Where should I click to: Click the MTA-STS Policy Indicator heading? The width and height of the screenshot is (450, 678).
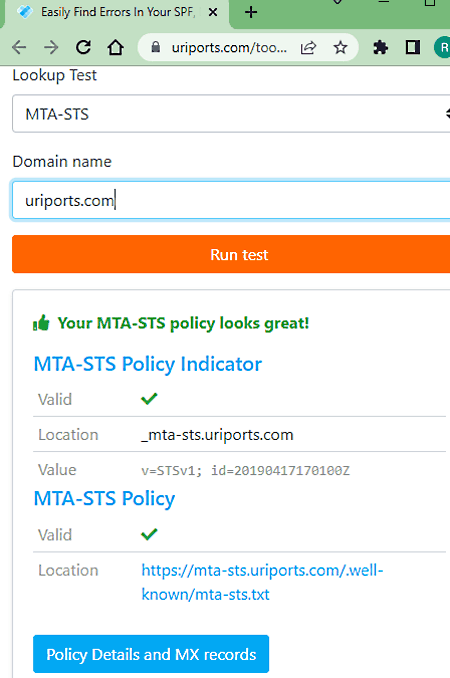[148, 364]
